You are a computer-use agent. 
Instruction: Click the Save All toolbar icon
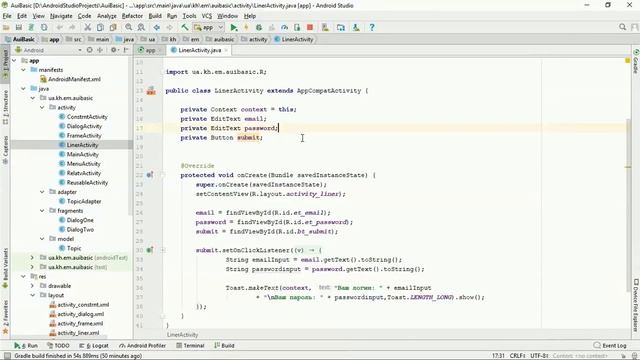(19, 27)
